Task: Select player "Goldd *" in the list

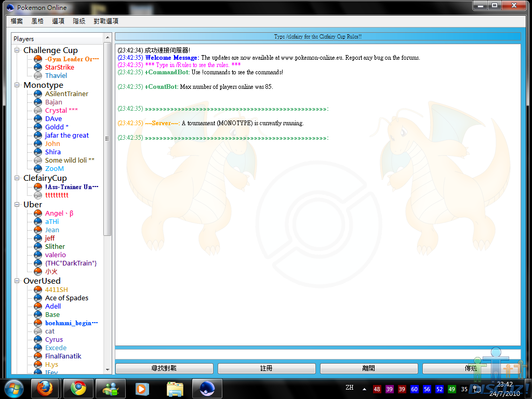Action: [57, 127]
